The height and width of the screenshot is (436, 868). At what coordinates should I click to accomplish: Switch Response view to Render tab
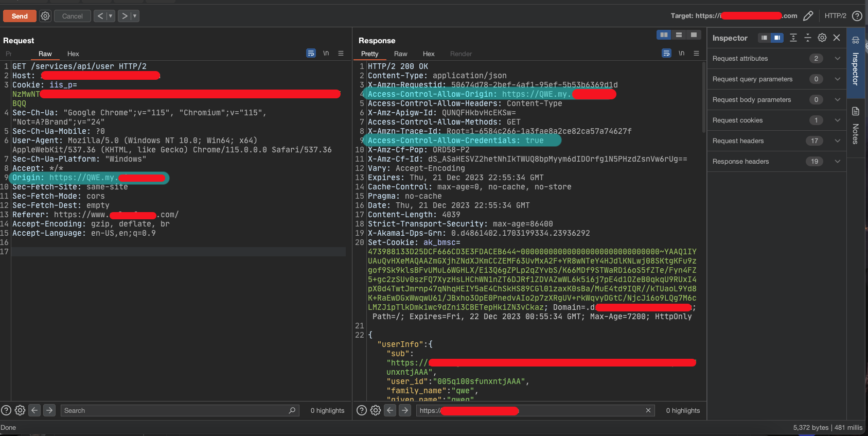[461, 54]
